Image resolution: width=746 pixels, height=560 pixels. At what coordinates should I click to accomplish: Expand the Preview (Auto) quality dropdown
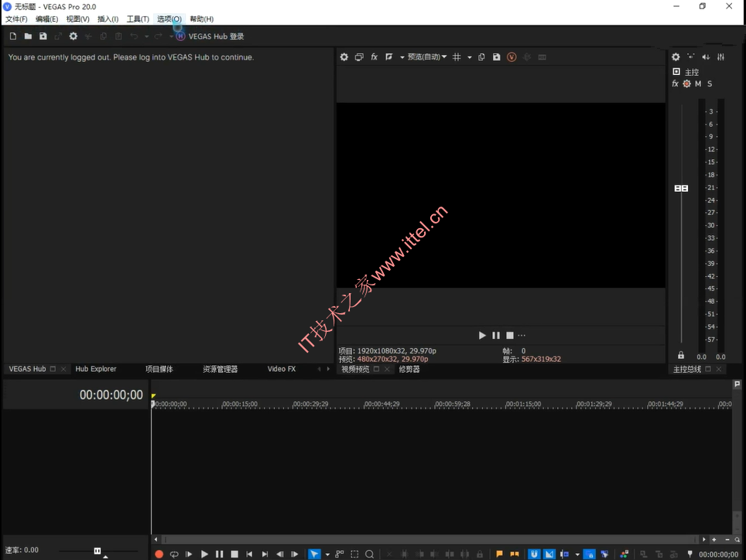click(x=426, y=57)
